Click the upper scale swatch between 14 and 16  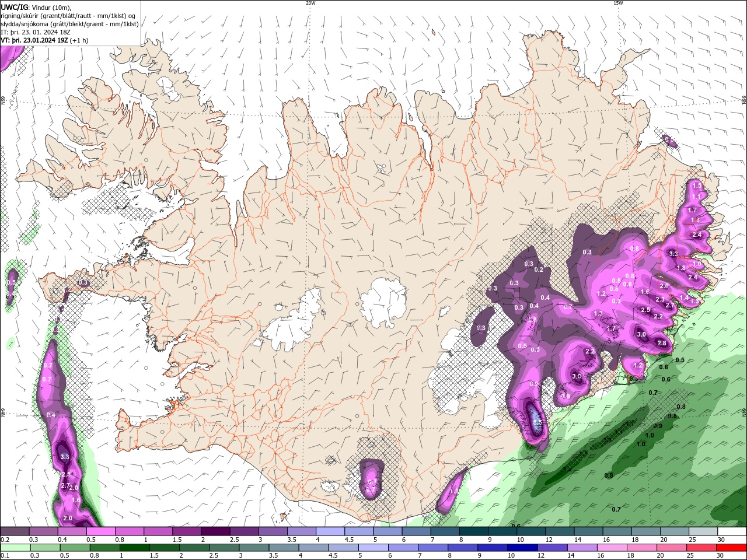(588, 531)
